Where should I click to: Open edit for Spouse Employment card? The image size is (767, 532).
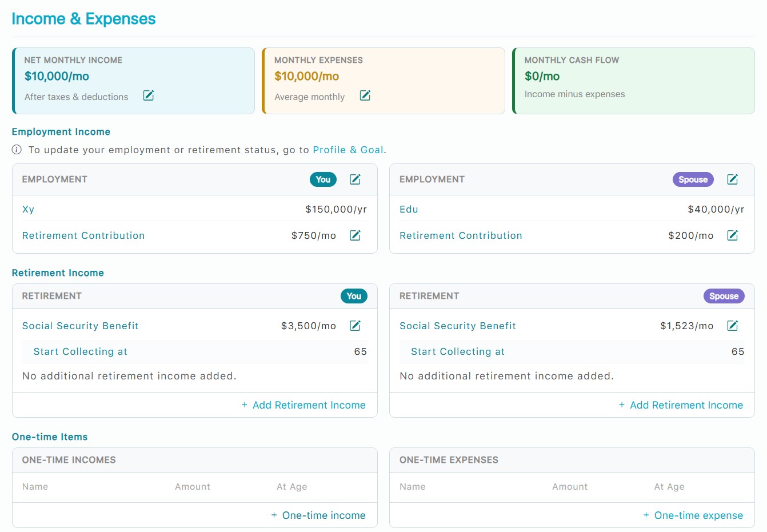pyautogui.click(x=733, y=179)
